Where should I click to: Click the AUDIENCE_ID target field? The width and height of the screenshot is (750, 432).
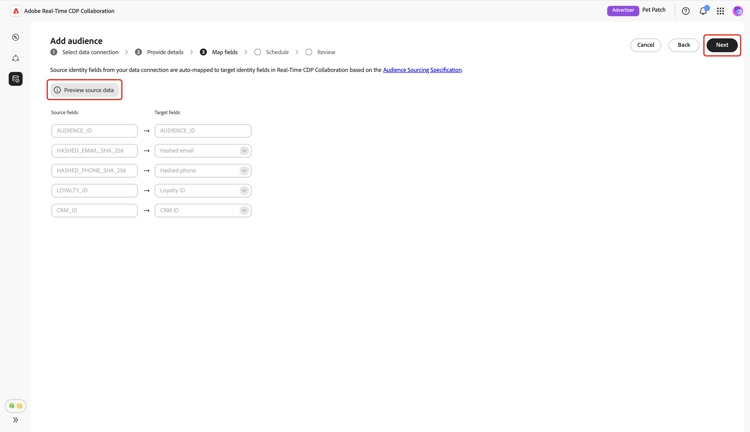point(203,131)
